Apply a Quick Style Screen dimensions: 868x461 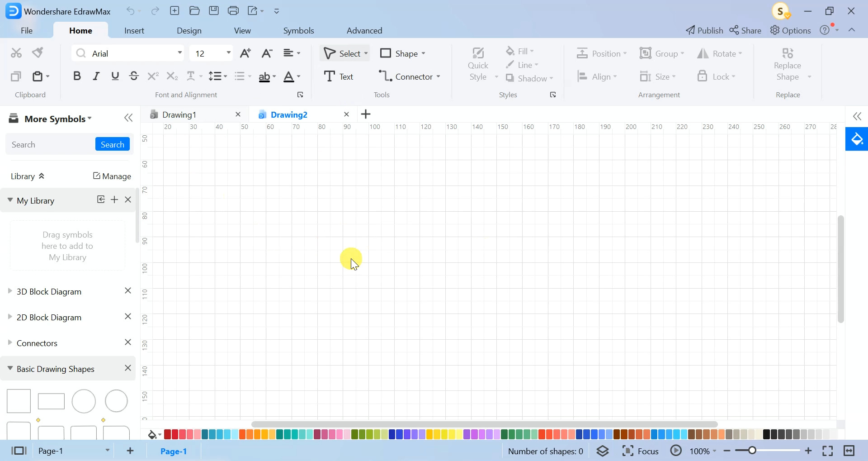click(x=478, y=63)
